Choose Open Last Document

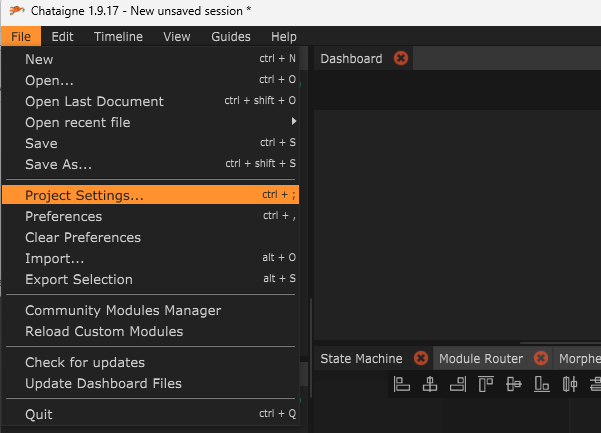150,101
